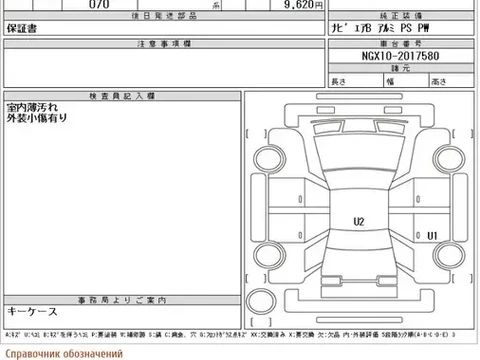The image size is (480, 360).
Task: Click the U2 roof damage mark
Action: 359,222
